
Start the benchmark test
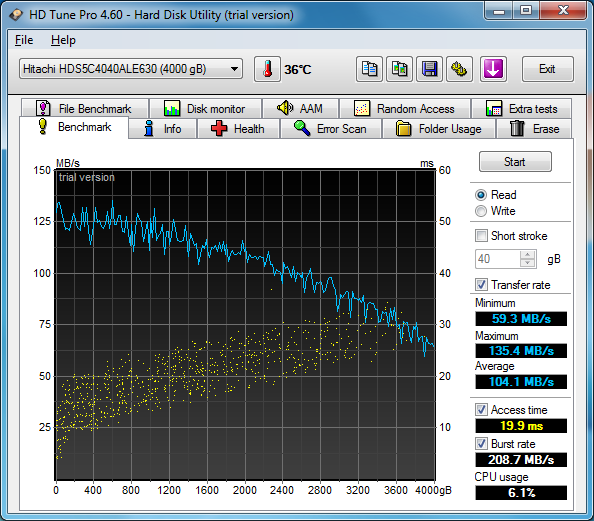point(515,162)
